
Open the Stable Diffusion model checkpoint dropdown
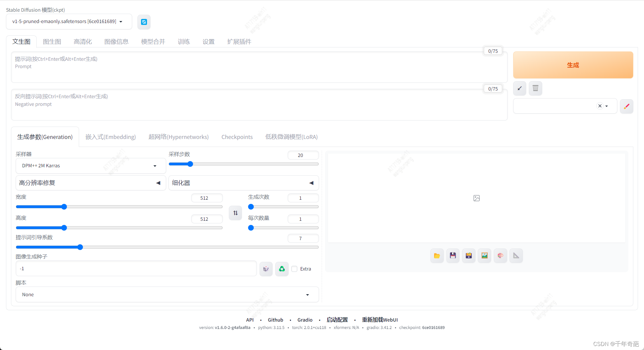[x=69, y=22]
